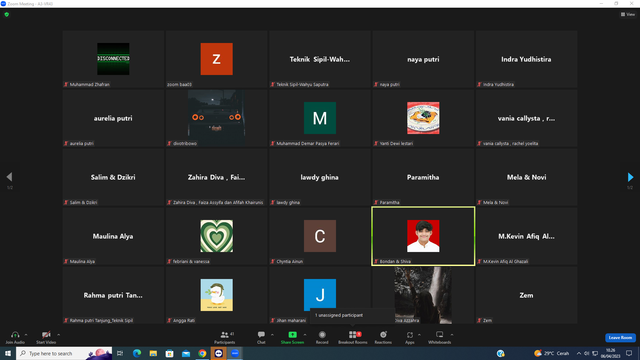Viewport: 640px width, 360px height.
Task: Expand chat options arrow beside Chat
Action: pyautogui.click(x=272, y=335)
